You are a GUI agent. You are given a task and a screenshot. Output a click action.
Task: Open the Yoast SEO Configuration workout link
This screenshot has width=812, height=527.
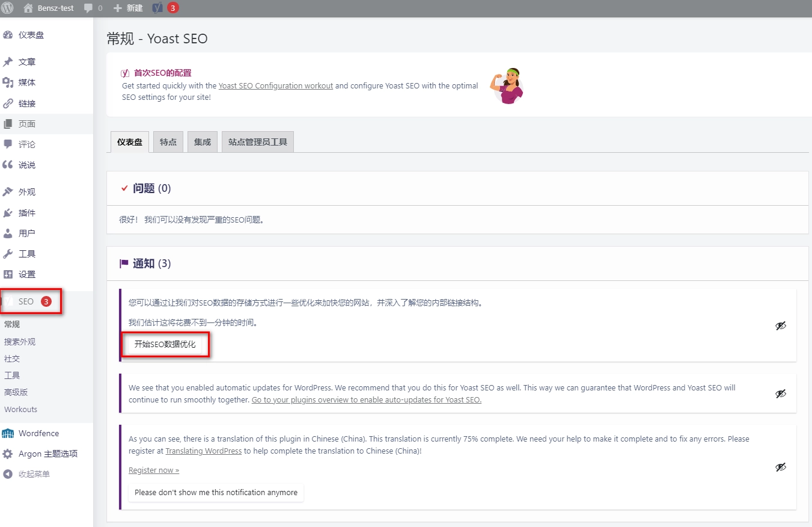point(276,85)
